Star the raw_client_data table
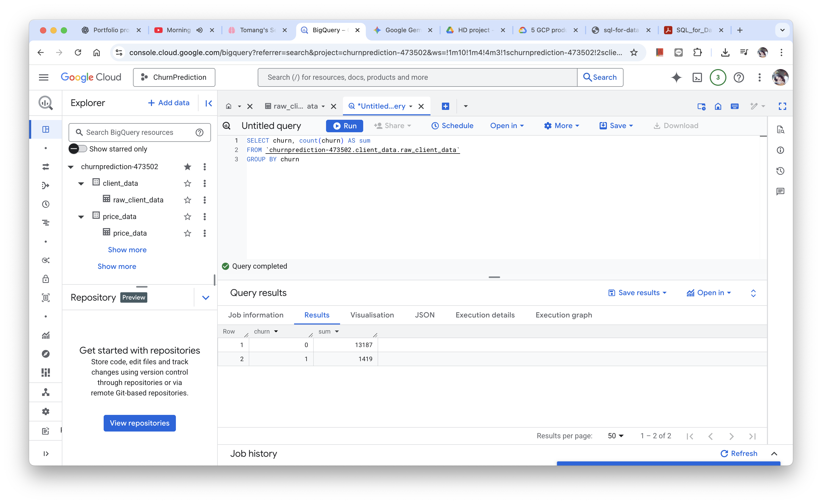The height and width of the screenshot is (504, 822). pyautogui.click(x=188, y=200)
